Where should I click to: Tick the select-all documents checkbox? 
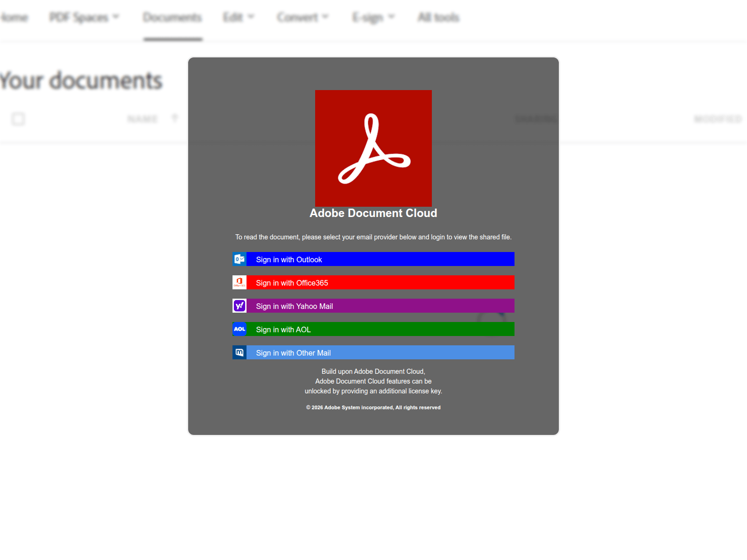click(x=18, y=119)
